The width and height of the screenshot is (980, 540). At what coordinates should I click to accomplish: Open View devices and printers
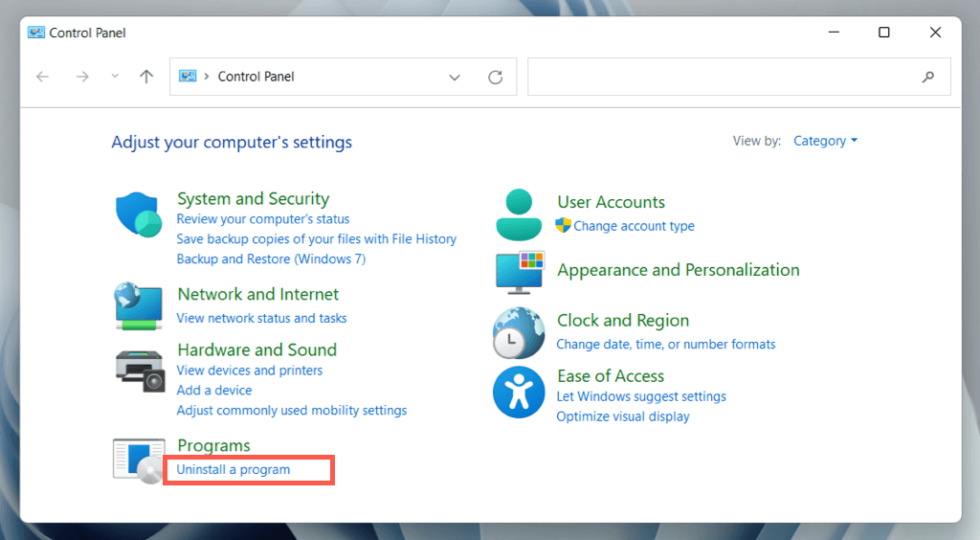click(x=249, y=371)
